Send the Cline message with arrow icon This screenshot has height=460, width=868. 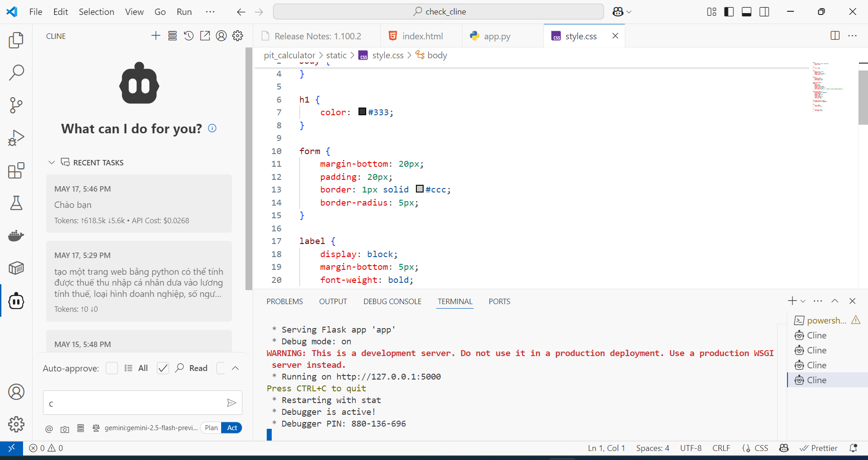click(x=231, y=403)
